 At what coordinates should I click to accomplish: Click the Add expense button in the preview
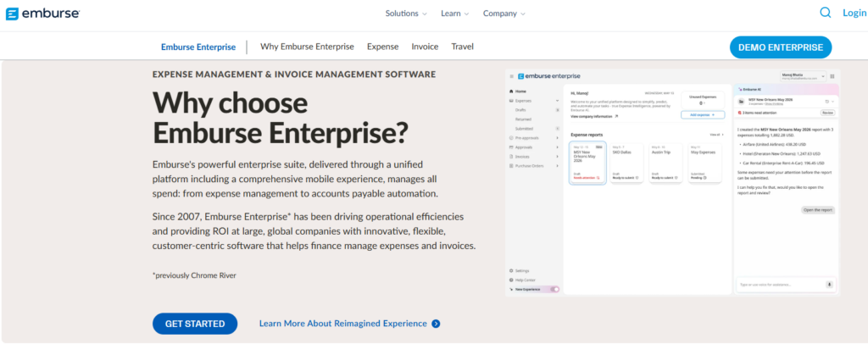pyautogui.click(x=703, y=114)
